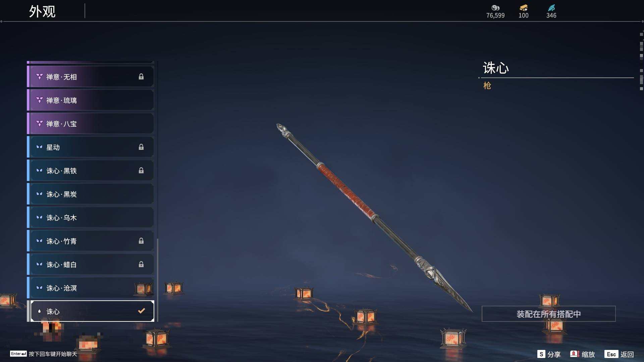The width and height of the screenshot is (644, 362).
Task: Click the appearance list scrollbar
Action: pos(157,280)
